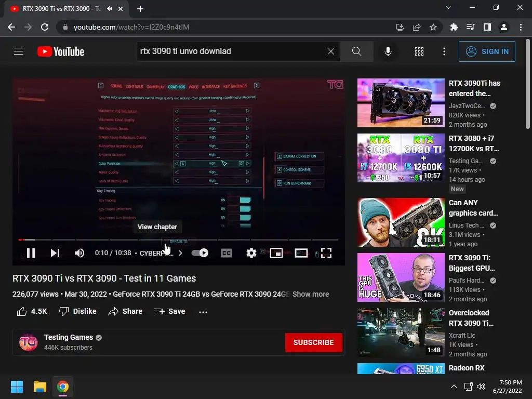This screenshot has height=399, width=532.
Task: Open RTX 3090 Ti: Biggest GPU title
Action: (472, 263)
